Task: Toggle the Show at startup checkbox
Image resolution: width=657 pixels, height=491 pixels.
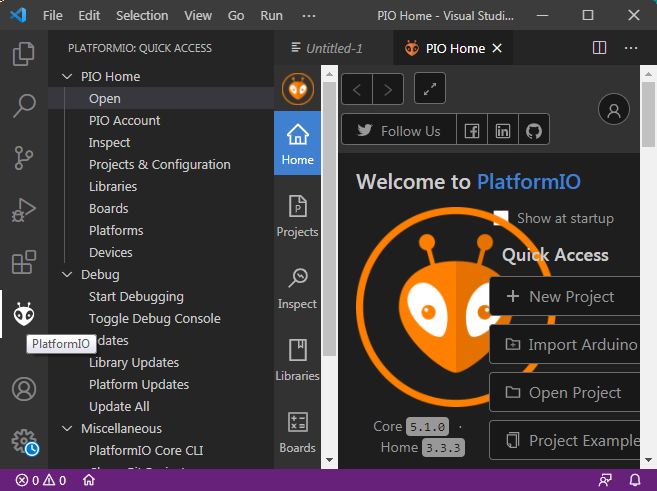Action: coord(501,218)
